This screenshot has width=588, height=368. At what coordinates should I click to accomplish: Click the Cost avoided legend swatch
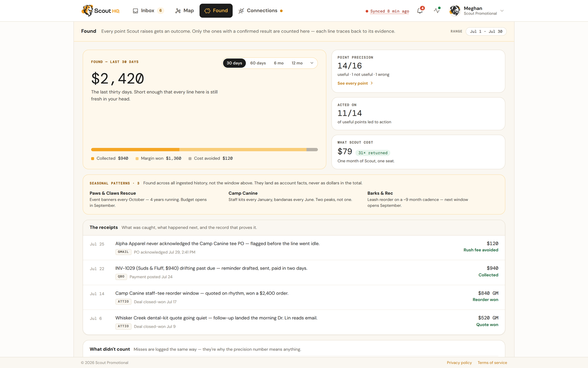point(190,159)
